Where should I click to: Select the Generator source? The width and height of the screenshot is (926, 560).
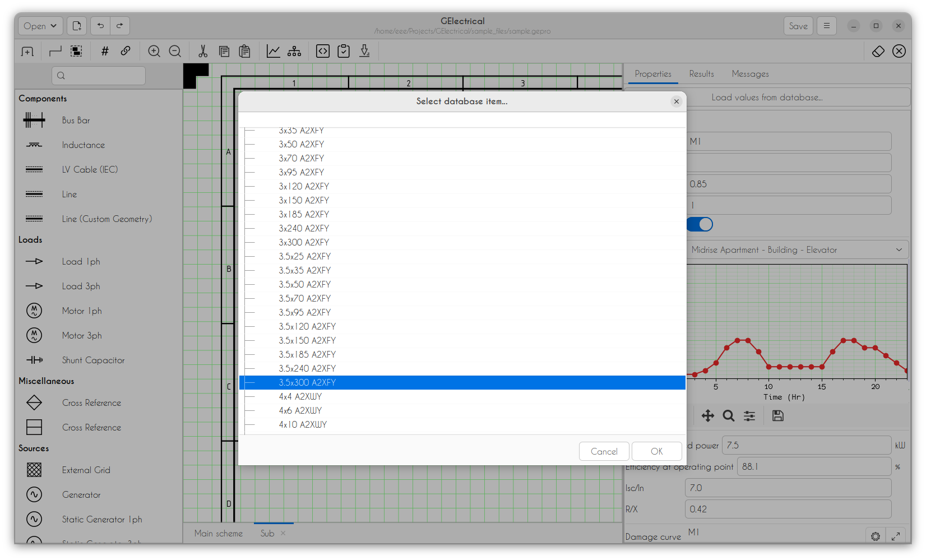click(99, 495)
